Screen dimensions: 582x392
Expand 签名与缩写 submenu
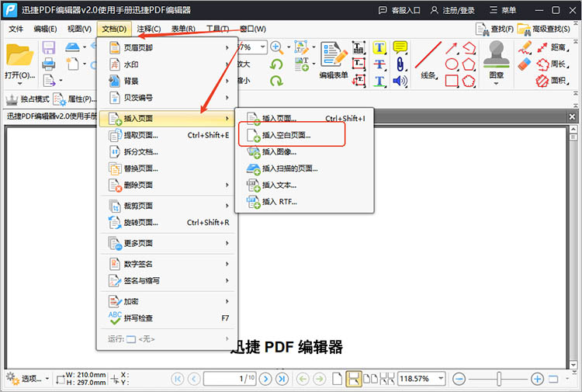coord(168,281)
